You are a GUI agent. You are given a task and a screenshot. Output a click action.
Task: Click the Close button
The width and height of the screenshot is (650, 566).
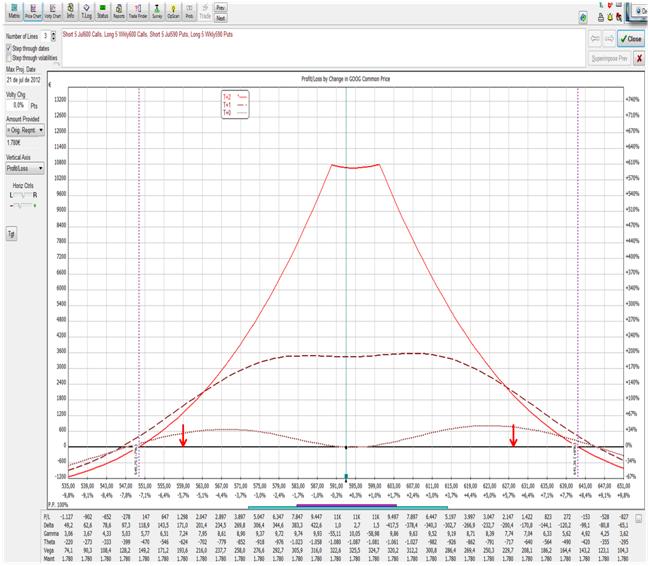click(630, 38)
